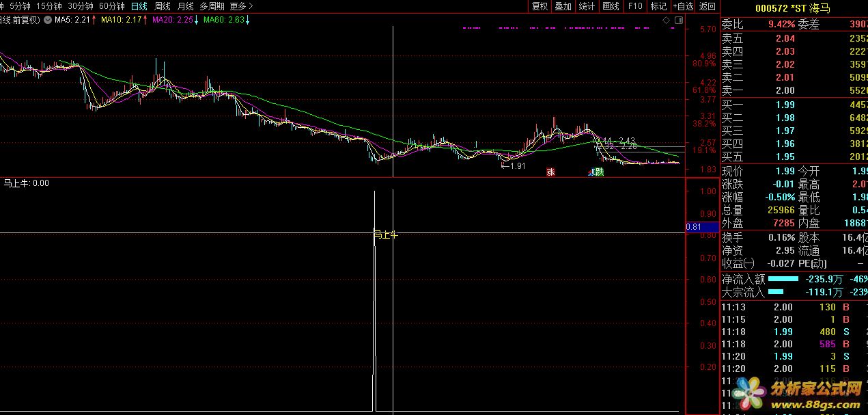Viewport: 868px width, 415px height.
Task: Select the 卖三 2.02 order row
Action: coord(794,65)
